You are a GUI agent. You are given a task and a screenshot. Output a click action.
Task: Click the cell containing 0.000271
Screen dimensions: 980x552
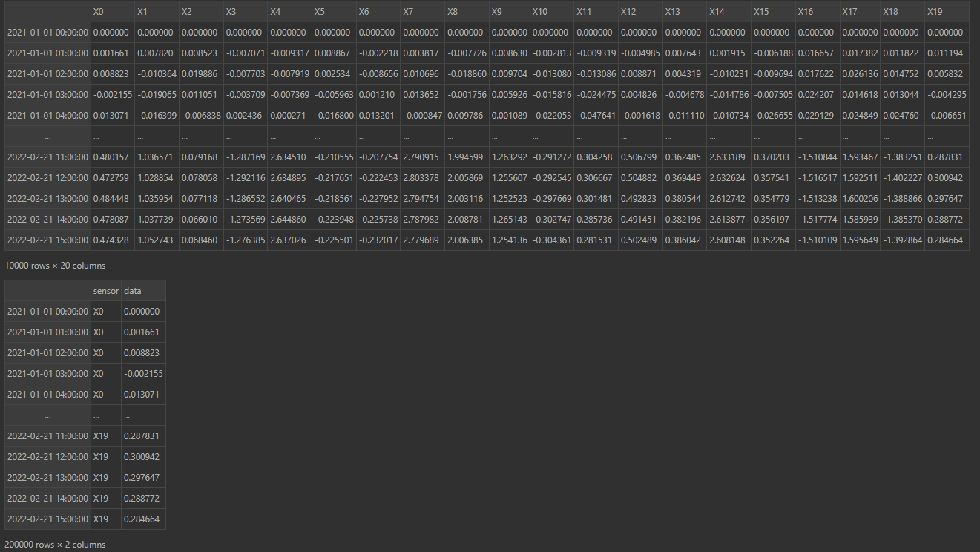coord(290,116)
